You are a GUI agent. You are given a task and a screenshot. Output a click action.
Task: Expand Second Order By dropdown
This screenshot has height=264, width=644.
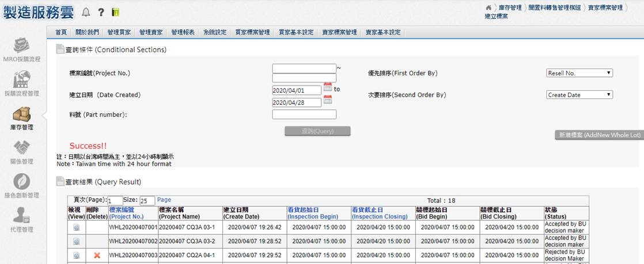click(x=579, y=95)
